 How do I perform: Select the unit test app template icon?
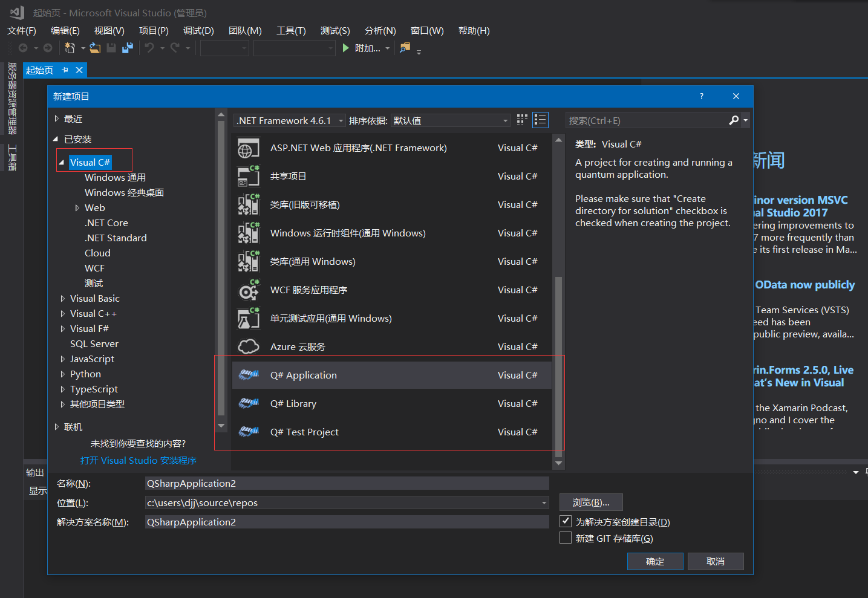[248, 319]
